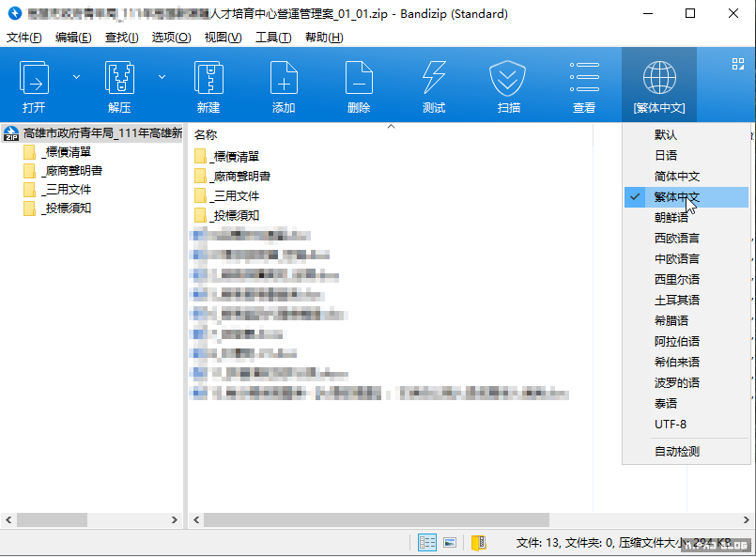Expand the dropdown arrow beside 解压
This screenshot has width=756, height=557.
click(162, 77)
